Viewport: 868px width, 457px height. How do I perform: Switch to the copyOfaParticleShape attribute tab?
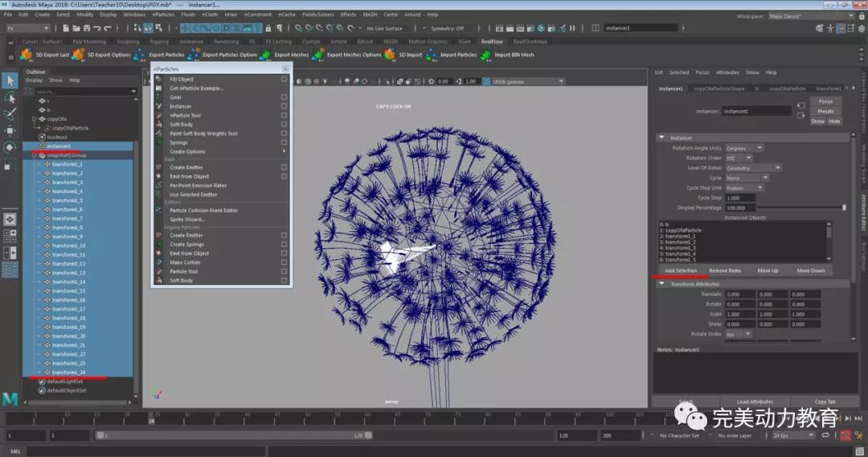719,89
